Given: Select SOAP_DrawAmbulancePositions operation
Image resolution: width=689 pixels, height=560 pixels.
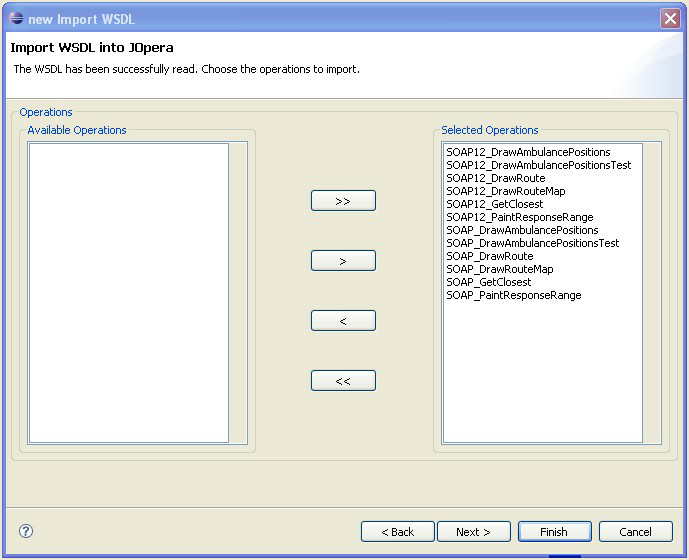Looking at the screenshot, I should pyautogui.click(x=522, y=230).
